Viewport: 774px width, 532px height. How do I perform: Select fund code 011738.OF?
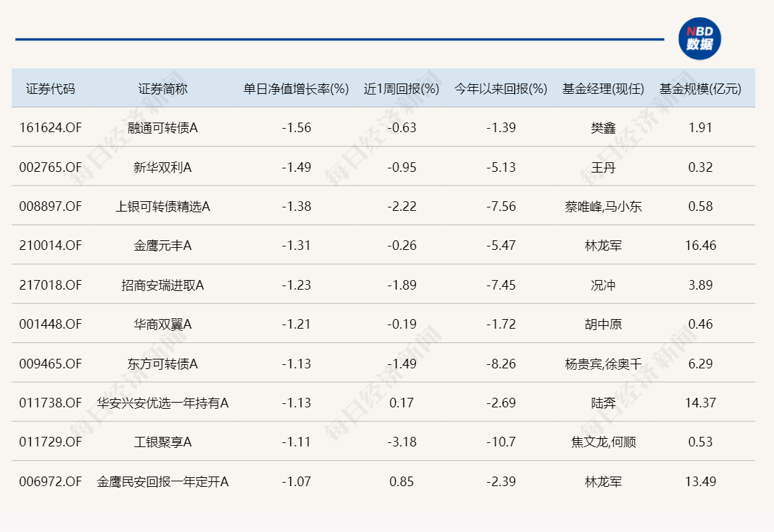(x=51, y=403)
